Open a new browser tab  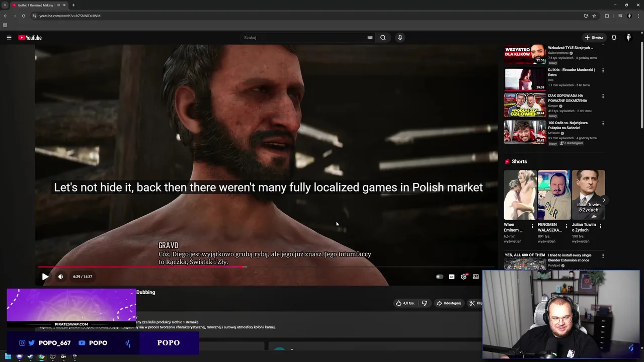(73, 5)
